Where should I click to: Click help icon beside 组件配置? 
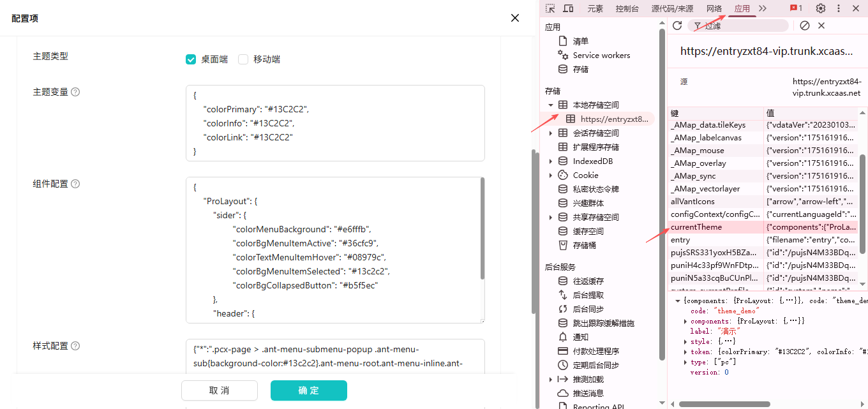(x=75, y=184)
